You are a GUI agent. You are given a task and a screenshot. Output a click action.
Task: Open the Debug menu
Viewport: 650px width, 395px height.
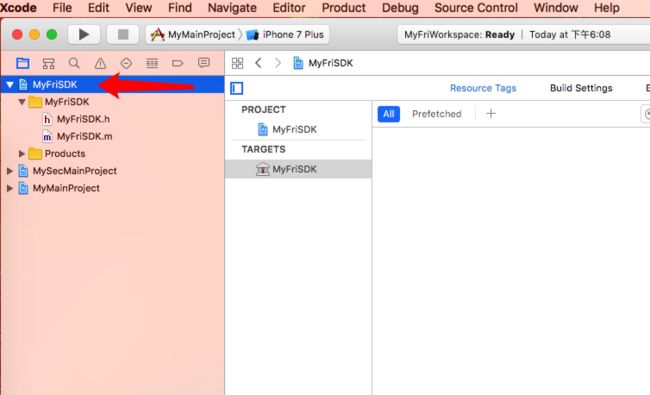pos(400,8)
